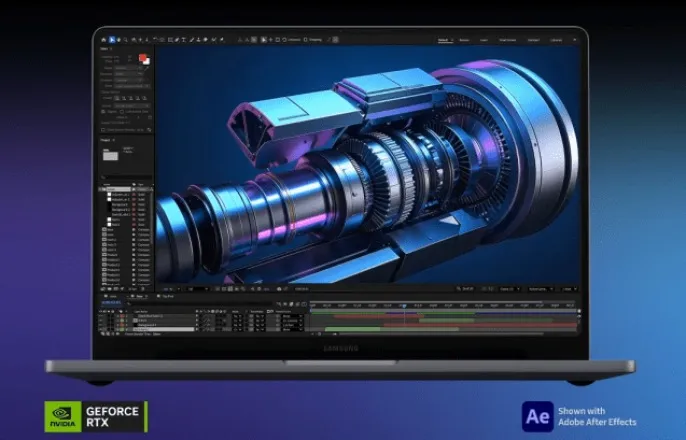Click the Home icon in the toolbar
The width and height of the screenshot is (686, 440).
tap(103, 39)
